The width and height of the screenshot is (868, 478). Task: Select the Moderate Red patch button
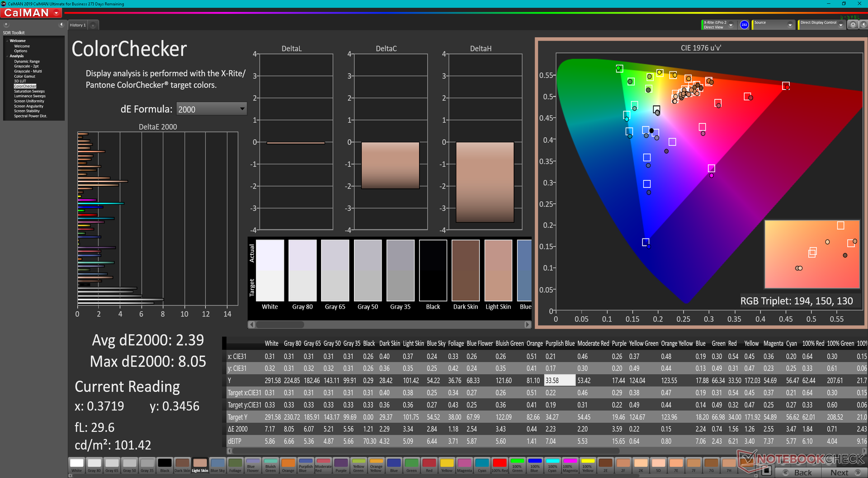click(x=323, y=465)
